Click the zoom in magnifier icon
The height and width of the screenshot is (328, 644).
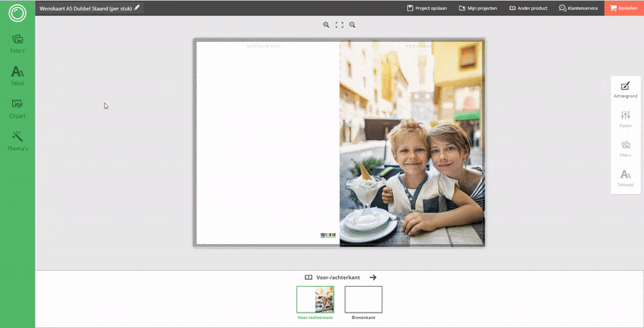(x=326, y=25)
